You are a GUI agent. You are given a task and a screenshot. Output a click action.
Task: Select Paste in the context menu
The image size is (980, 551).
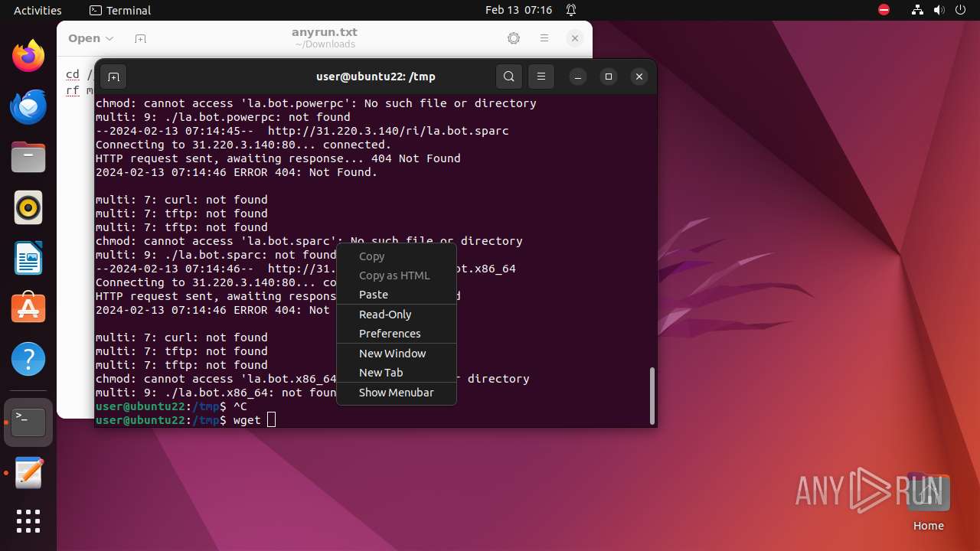[397, 295]
